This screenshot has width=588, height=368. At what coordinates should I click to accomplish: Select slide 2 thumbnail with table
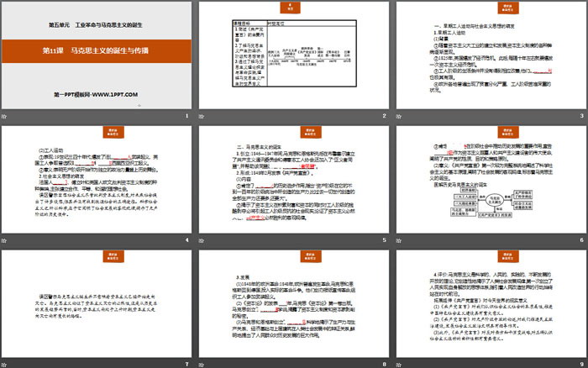point(294,55)
